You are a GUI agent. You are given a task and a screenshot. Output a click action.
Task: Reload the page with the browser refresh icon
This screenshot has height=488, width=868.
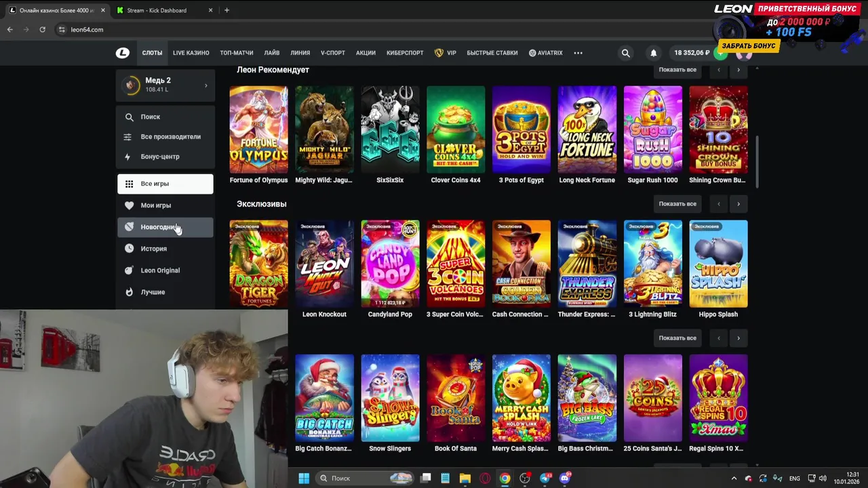click(42, 30)
